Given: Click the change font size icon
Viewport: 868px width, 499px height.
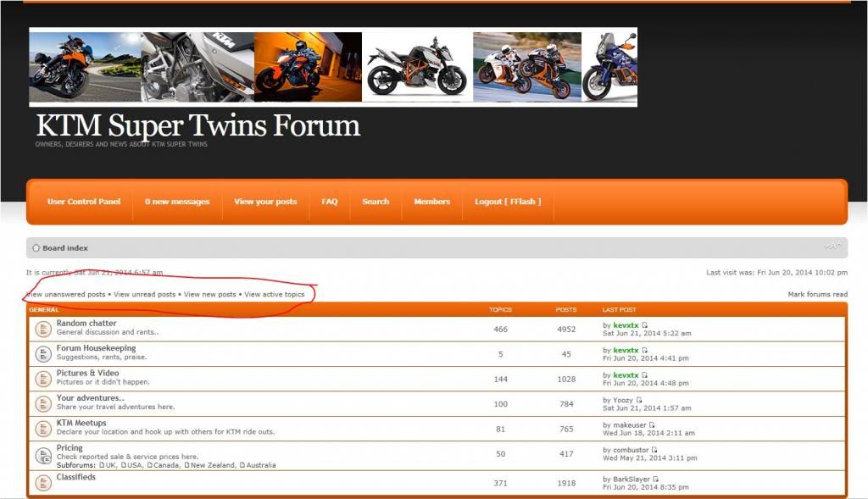Looking at the screenshot, I should point(832,247).
